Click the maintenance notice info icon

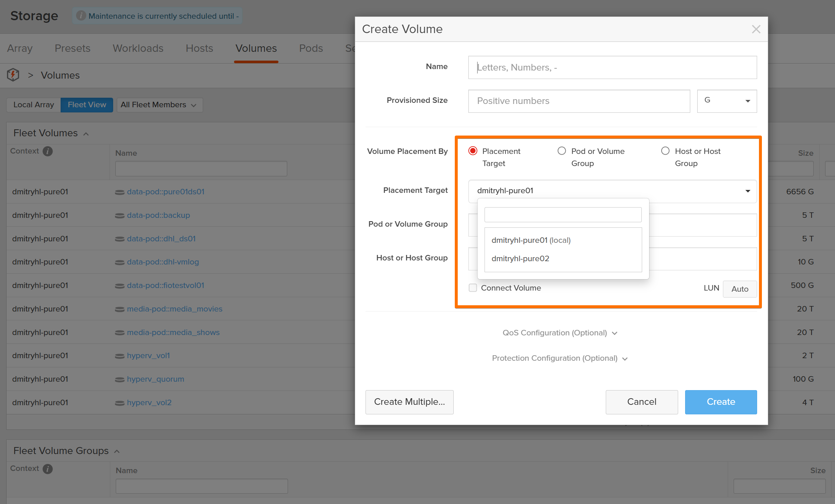pyautogui.click(x=81, y=16)
